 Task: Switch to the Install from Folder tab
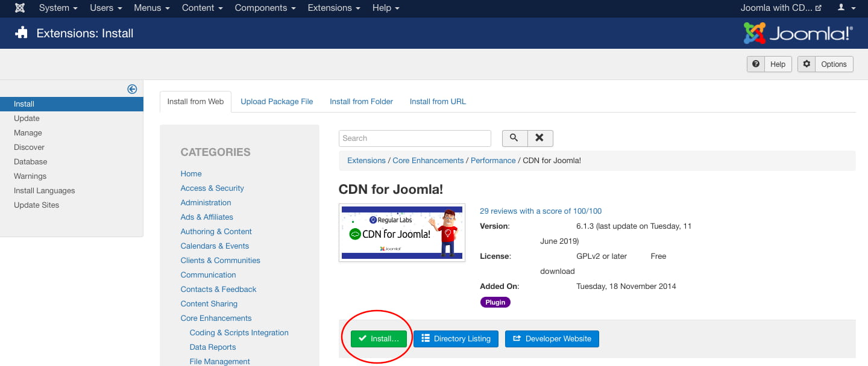click(361, 102)
